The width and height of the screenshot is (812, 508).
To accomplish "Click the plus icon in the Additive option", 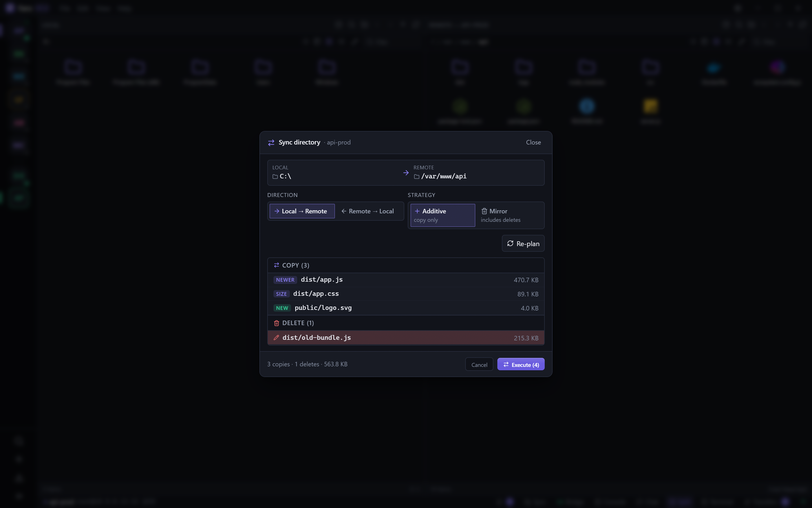I will [x=417, y=211].
